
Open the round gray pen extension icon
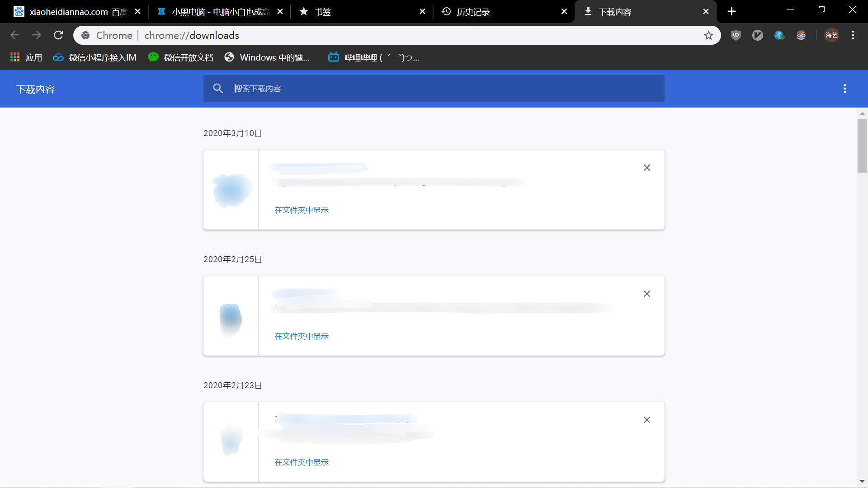(x=758, y=35)
